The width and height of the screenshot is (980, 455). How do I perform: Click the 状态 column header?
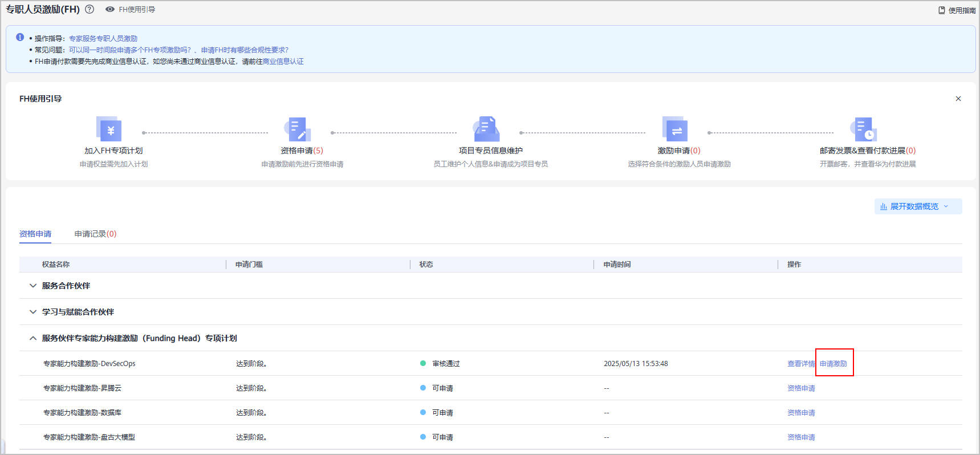tap(426, 265)
